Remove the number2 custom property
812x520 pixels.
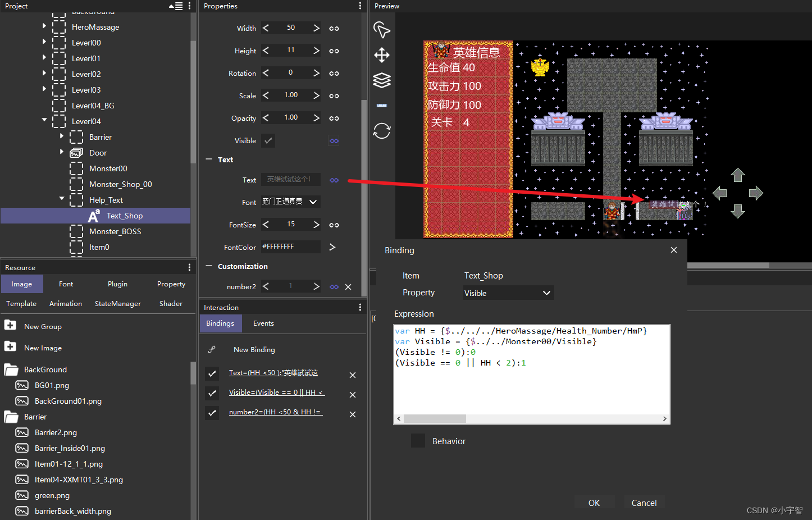click(348, 286)
